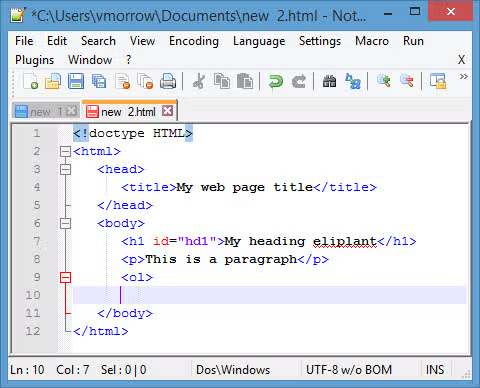Print the document with the printer icon
The width and height of the screenshot is (480, 388).
168,81
